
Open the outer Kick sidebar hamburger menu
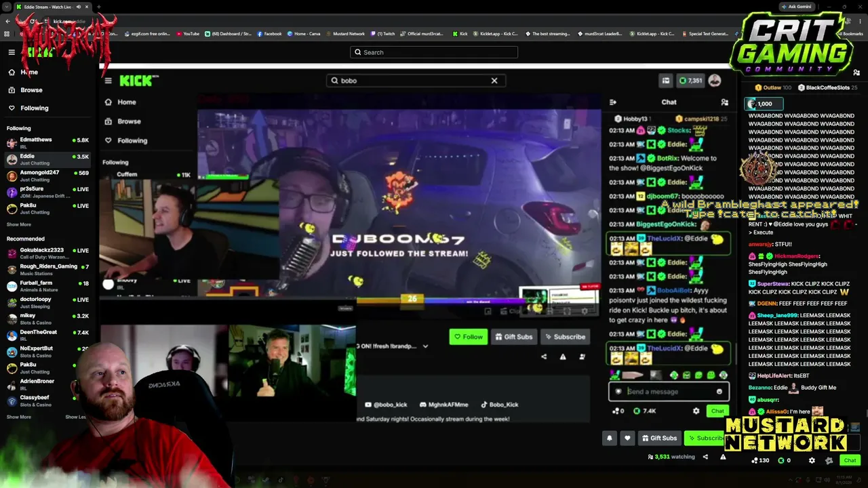[x=12, y=52]
